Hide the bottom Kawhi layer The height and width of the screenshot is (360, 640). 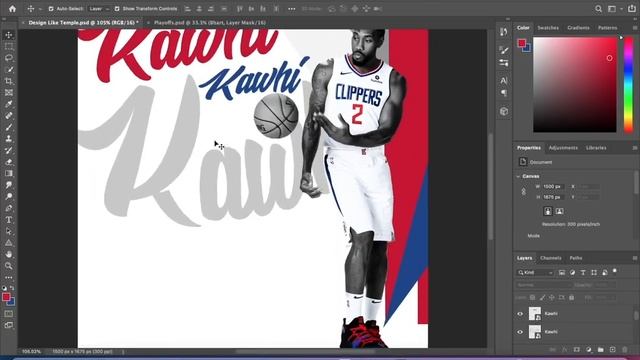(520, 332)
